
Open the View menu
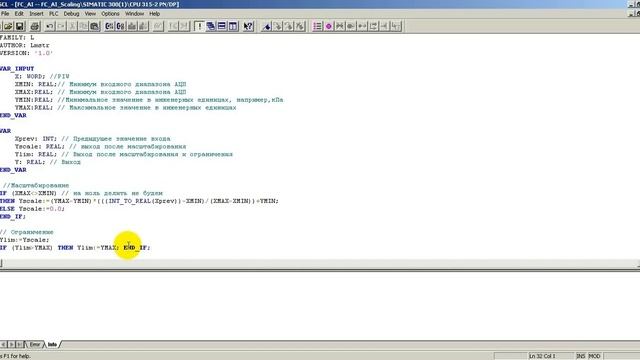(90, 13)
